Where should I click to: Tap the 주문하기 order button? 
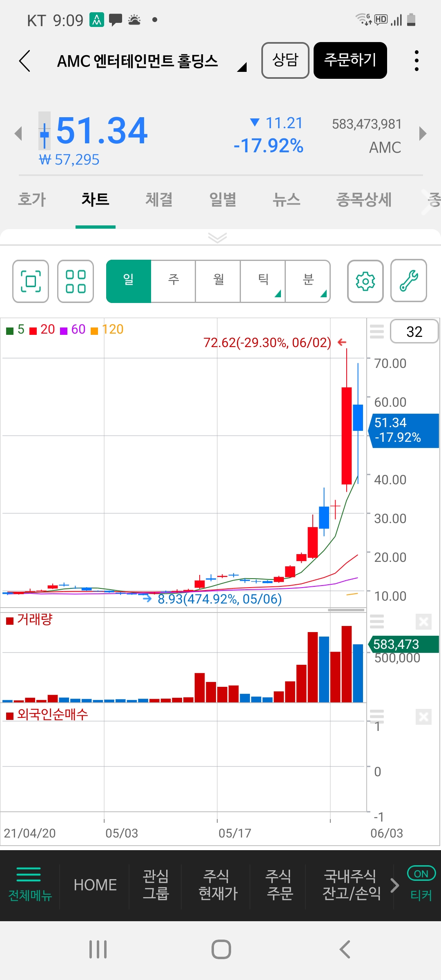pos(350,60)
